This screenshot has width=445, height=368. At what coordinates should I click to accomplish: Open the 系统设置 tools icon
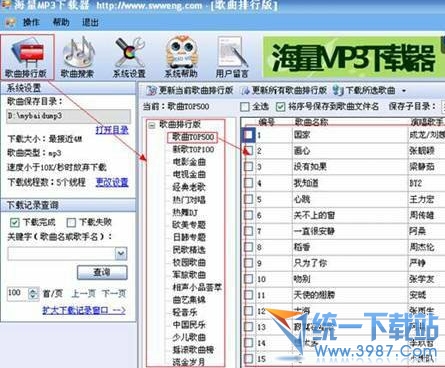click(129, 57)
